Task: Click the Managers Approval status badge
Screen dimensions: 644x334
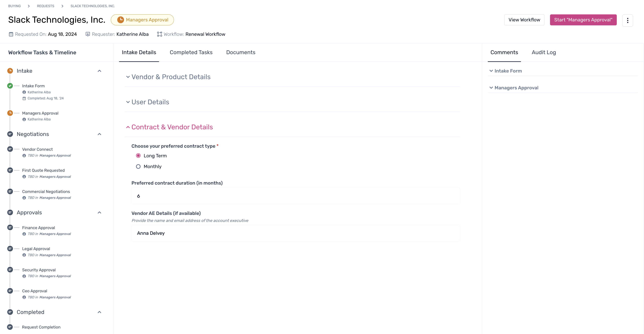Action: (x=142, y=20)
